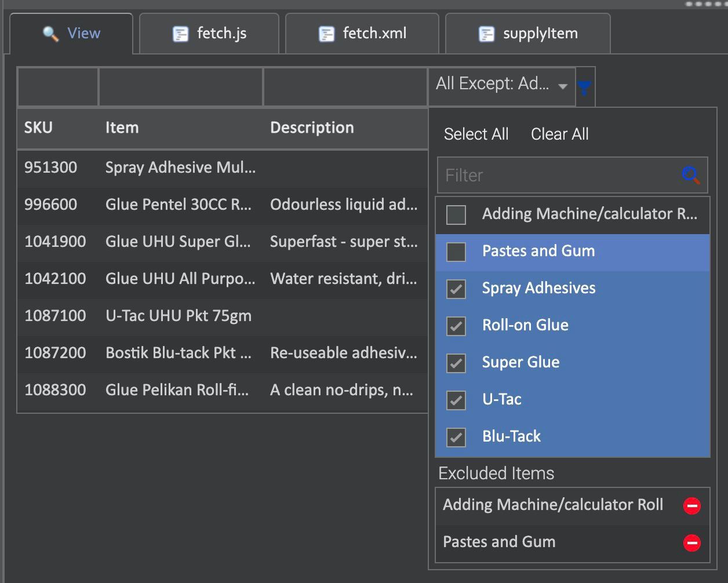Viewport: 728px width, 583px height.
Task: Uncheck the Blu-Tack checkbox
Action: (x=456, y=438)
